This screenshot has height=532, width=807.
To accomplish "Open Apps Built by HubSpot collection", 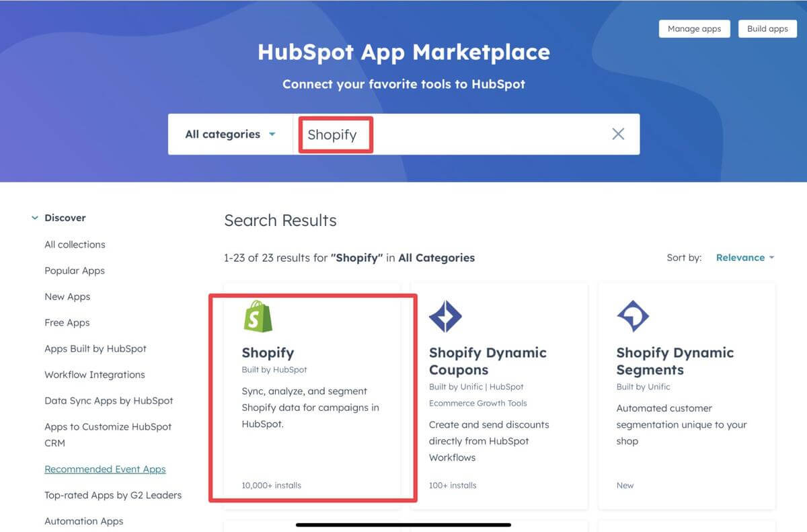I will coord(95,348).
